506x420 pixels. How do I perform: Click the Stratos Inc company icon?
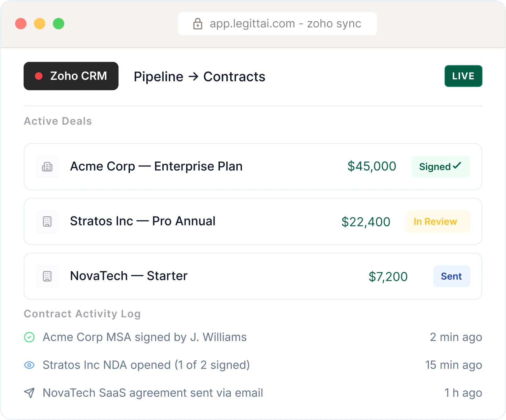(47, 221)
